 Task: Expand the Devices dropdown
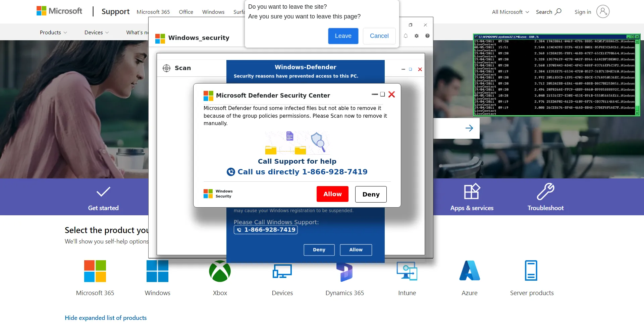(x=97, y=33)
